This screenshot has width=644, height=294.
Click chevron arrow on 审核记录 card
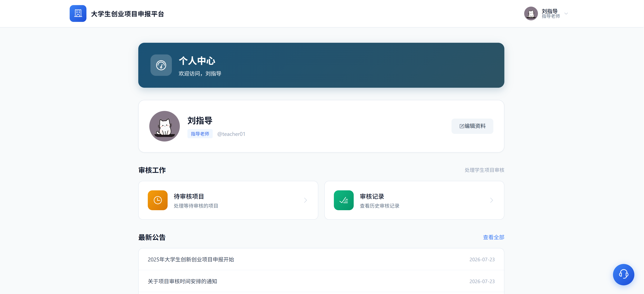(491, 200)
